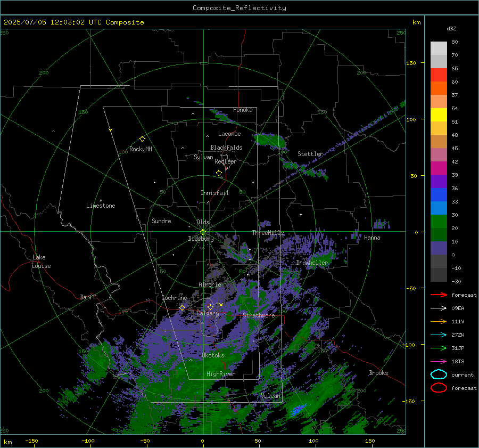Click the Sylvan town label
The height and width of the screenshot is (448, 479).
203,157
